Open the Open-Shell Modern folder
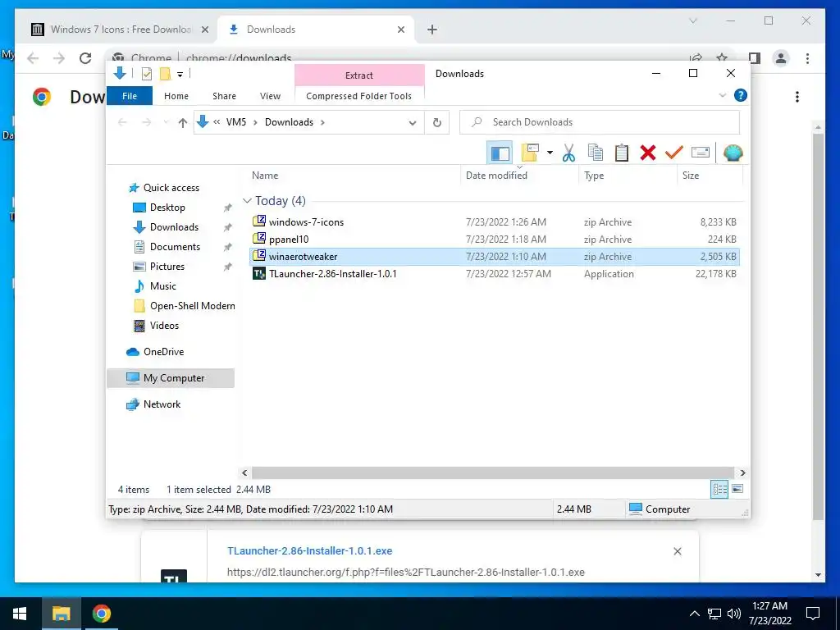 coord(192,306)
